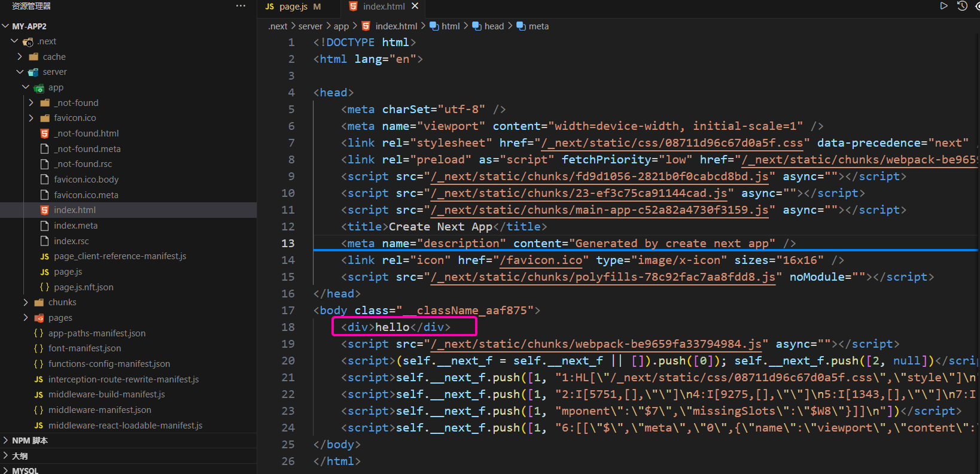Click line number 18 in the gutter
This screenshot has height=474, width=980.
point(288,327)
